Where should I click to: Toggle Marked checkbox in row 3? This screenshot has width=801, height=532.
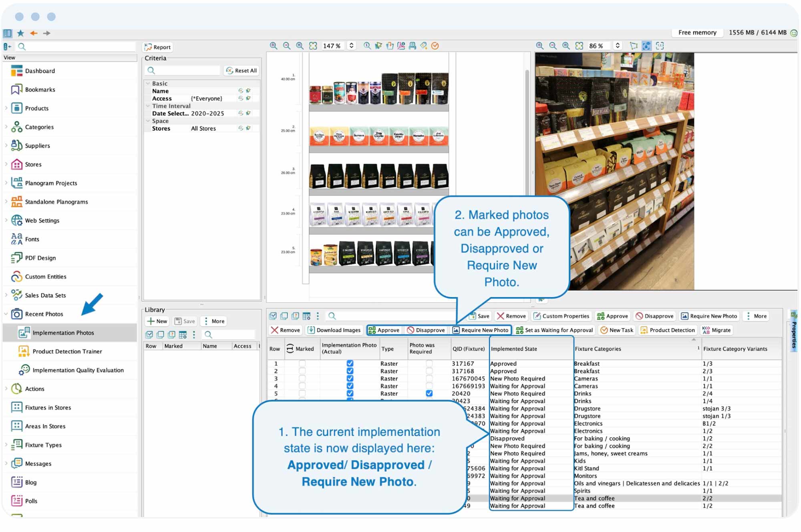(302, 379)
